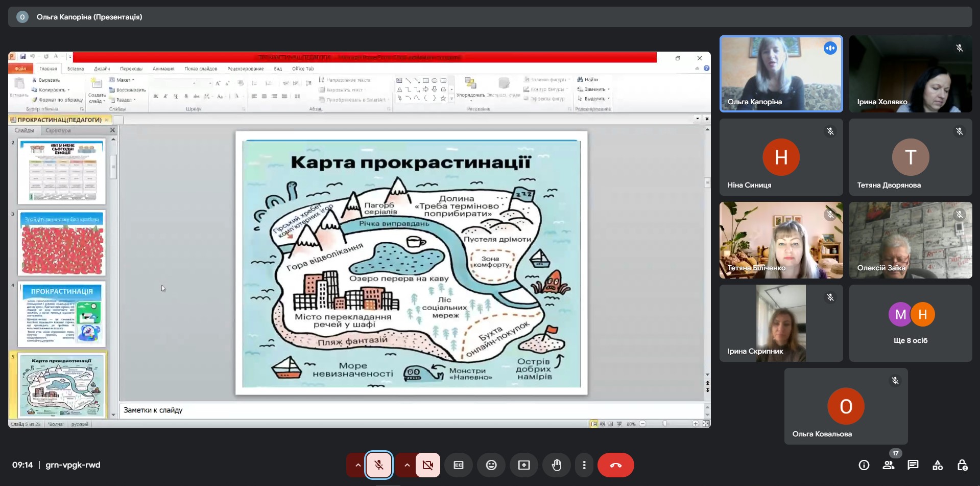Click the 'Ще 8 осіб' participants tile

pos(911,323)
